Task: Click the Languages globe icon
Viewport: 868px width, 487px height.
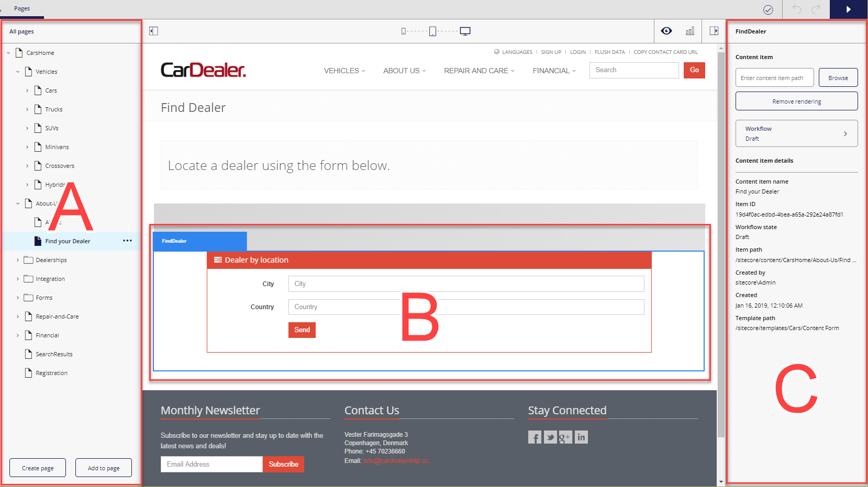Action: point(497,52)
